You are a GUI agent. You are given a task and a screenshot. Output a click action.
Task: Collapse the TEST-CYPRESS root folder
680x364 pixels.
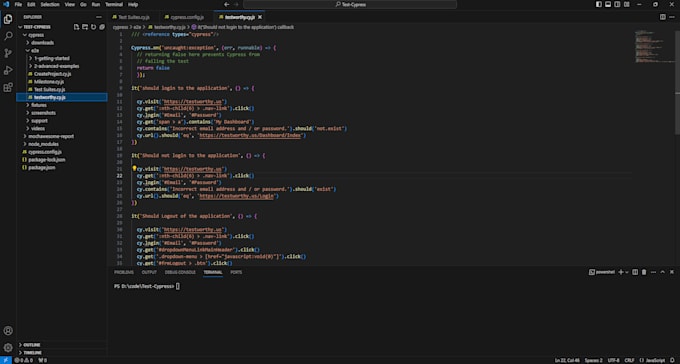(62, 27)
